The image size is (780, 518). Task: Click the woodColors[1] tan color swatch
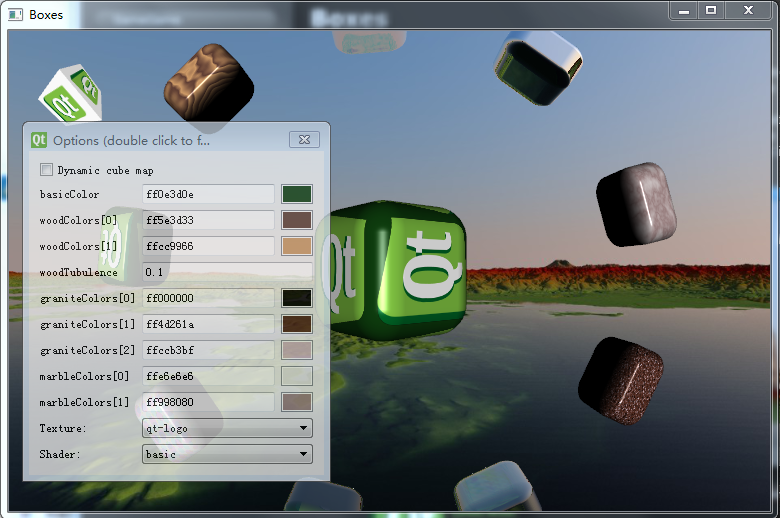(297, 246)
